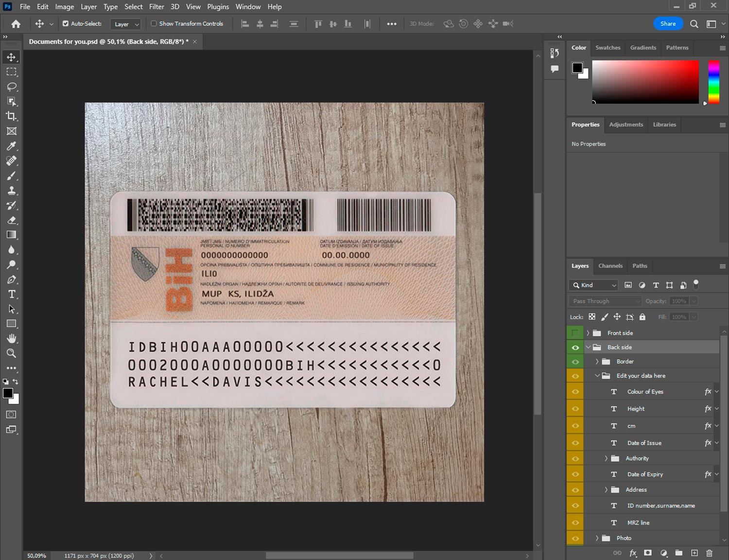Select the Lasso tool
This screenshot has width=729, height=560.
point(11,87)
